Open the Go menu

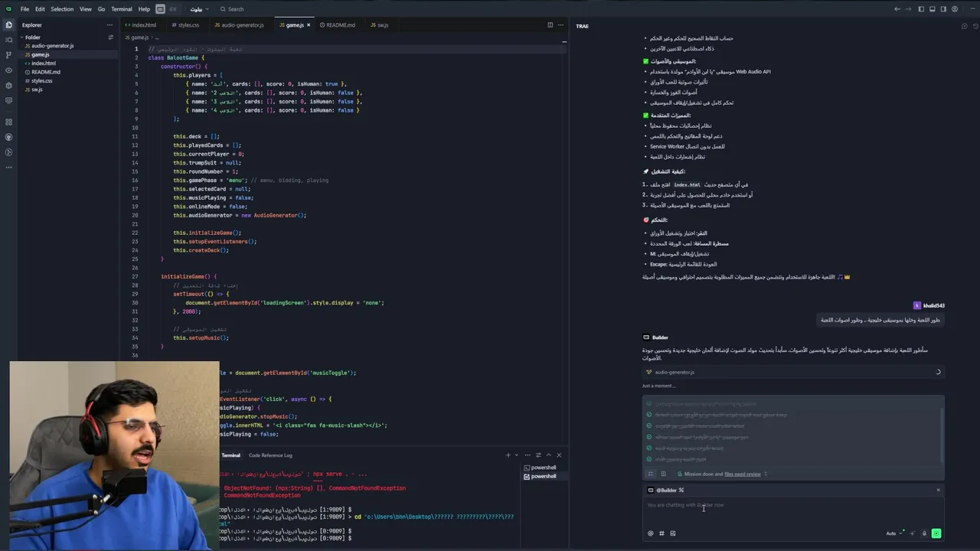(101, 9)
